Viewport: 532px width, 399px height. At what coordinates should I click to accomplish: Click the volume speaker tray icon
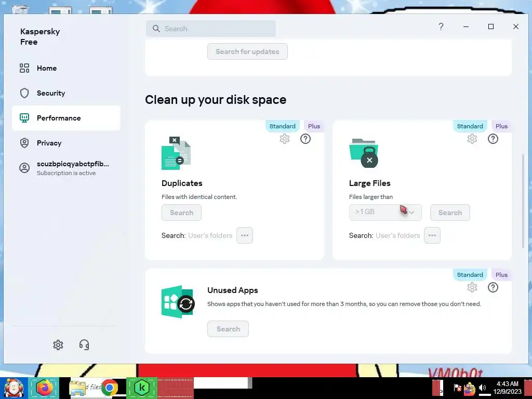pos(482,388)
